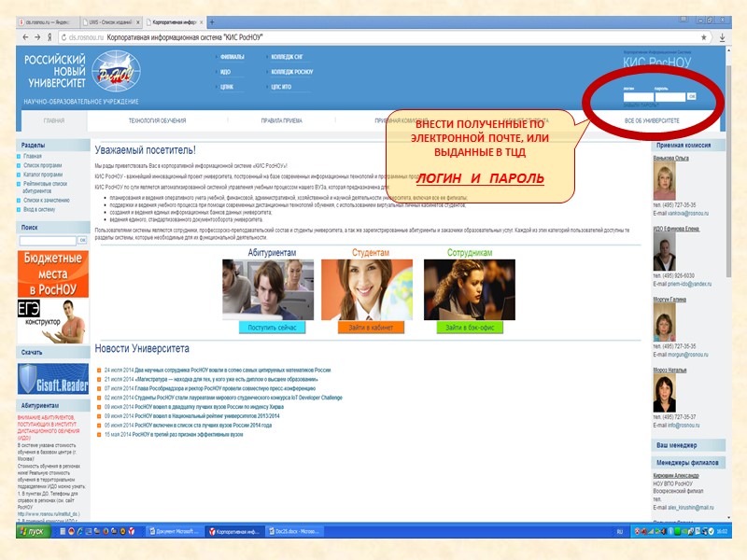747x560 pixels.
Task: Open Списки к зачислению in the sidebar
Action: pyautogui.click(x=46, y=200)
